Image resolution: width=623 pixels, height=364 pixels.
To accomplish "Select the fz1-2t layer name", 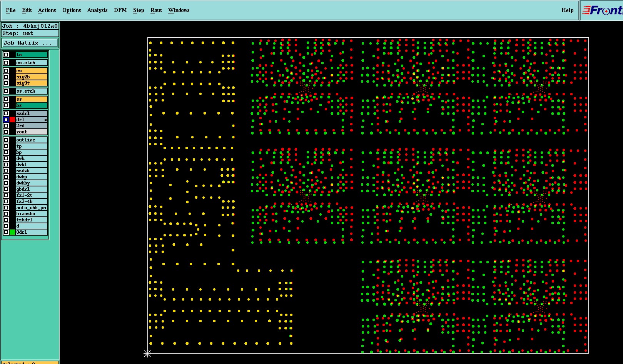I will (32, 195).
